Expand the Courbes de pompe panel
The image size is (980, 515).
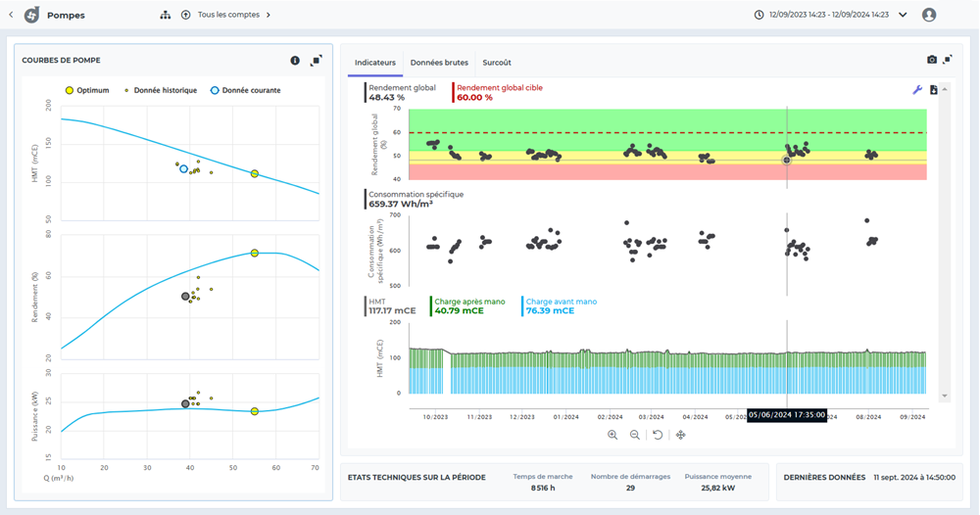click(x=316, y=61)
